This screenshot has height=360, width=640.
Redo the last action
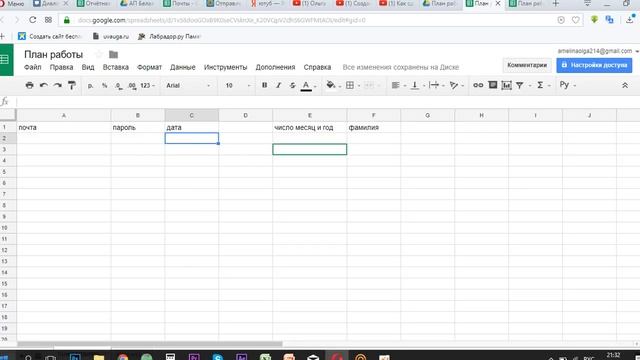58,85
